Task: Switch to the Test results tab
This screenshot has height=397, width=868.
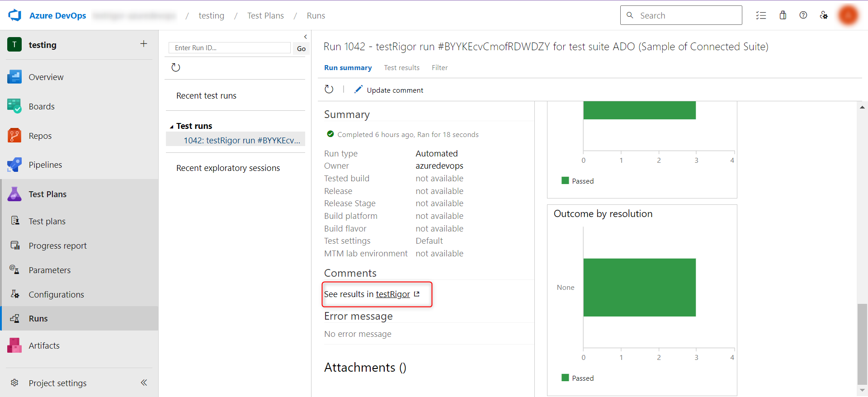Action: (x=401, y=68)
